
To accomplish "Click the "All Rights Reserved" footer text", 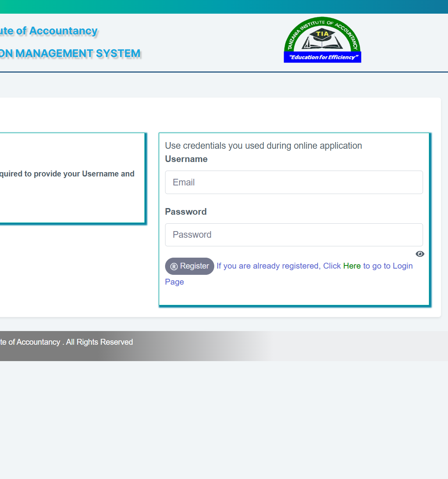I will 100,342.
